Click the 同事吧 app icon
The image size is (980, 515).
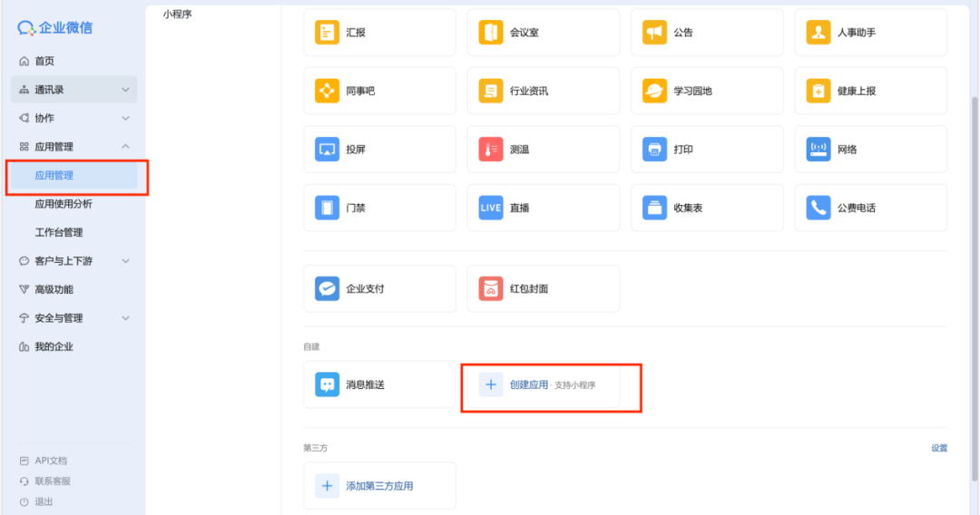[327, 92]
